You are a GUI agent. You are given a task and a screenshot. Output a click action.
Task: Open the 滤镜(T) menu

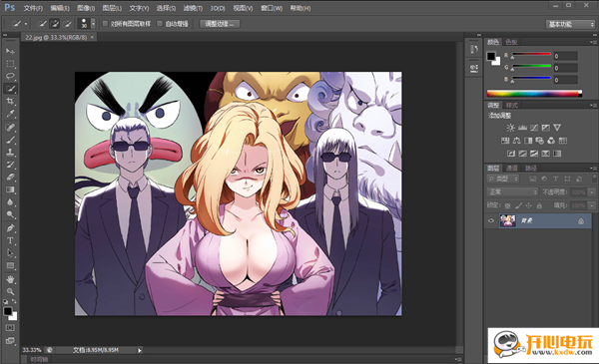[193, 8]
